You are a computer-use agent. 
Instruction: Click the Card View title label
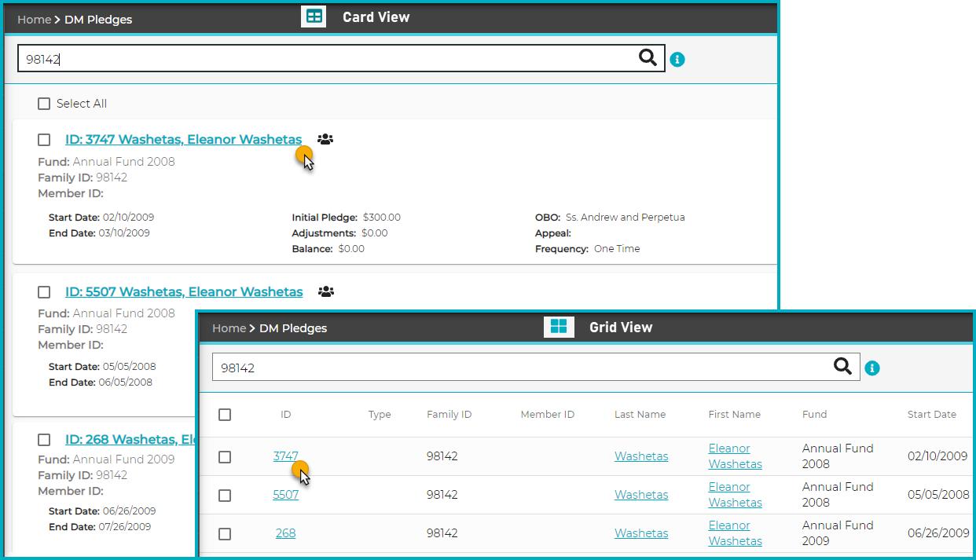point(376,16)
